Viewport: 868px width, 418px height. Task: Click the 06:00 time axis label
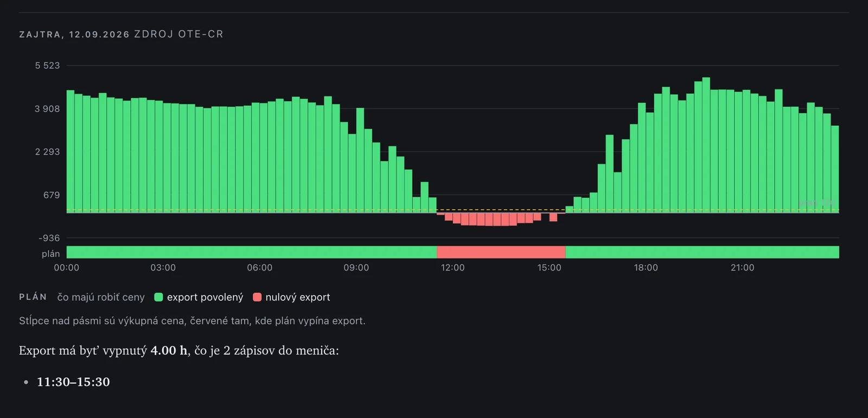click(x=260, y=268)
